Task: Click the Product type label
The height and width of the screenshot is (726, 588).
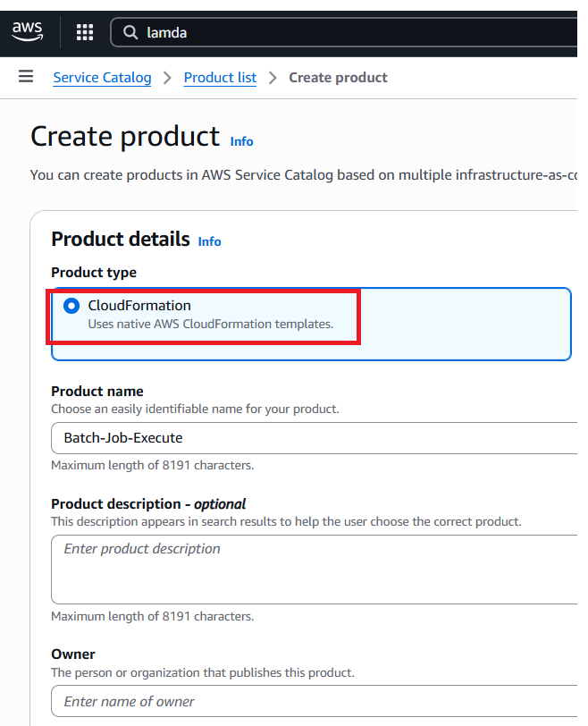Action: tap(94, 272)
